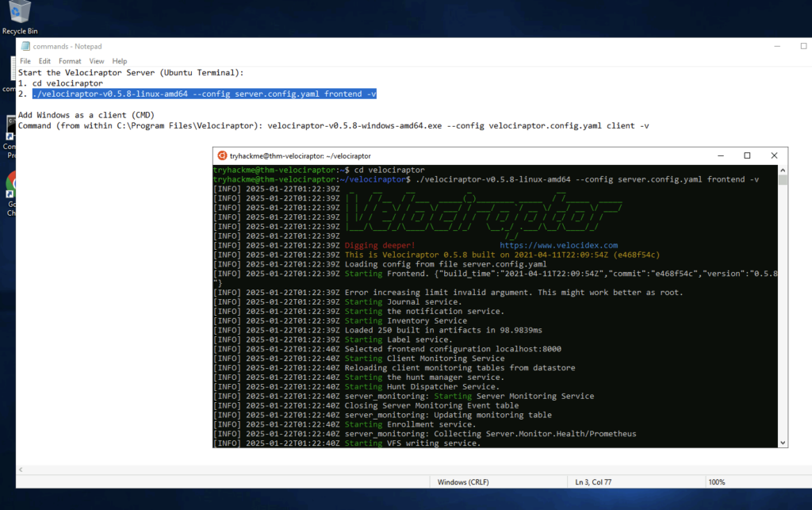Click the highlighted velociraptor server command
Screen dimensions: 812x510
[204, 94]
